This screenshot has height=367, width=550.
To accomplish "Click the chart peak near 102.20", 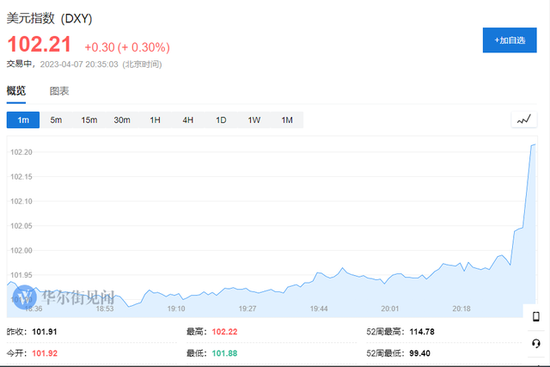I will pos(534,145).
